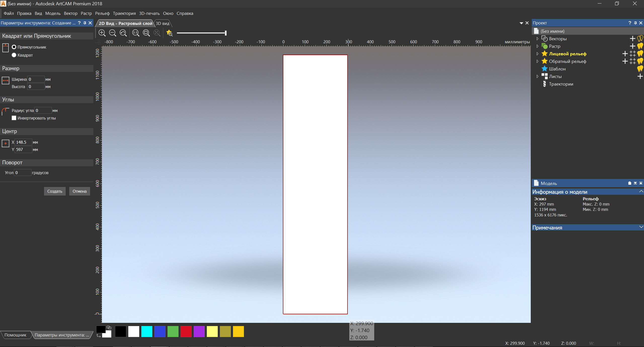This screenshot has width=644, height=347.
Task: Open the Рельеф menu
Action: pyautogui.click(x=102, y=13)
